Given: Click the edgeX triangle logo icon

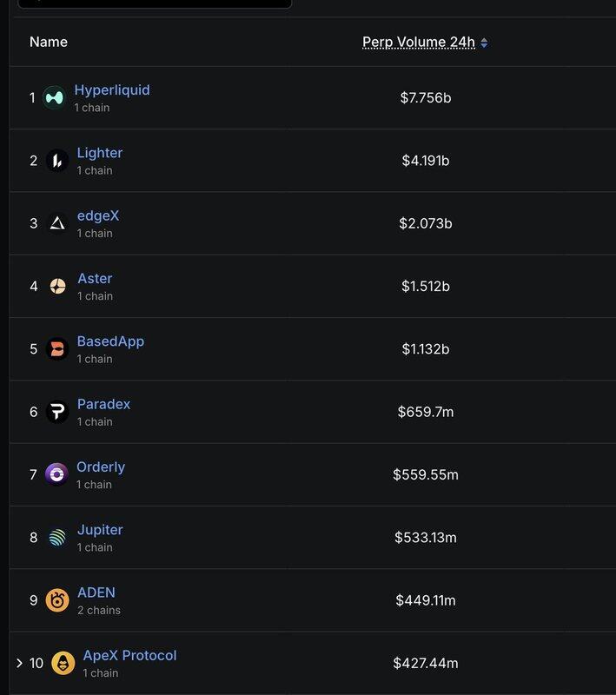Looking at the screenshot, I should tap(57, 223).
